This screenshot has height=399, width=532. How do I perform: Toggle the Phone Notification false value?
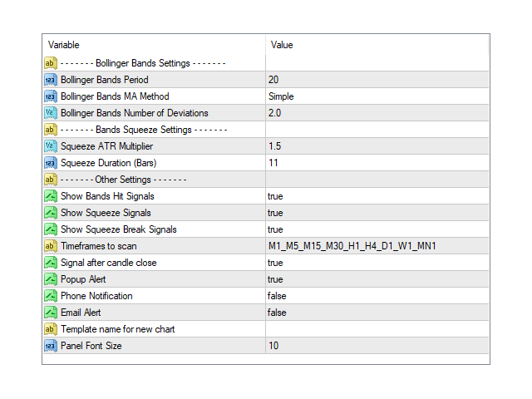coord(276,296)
